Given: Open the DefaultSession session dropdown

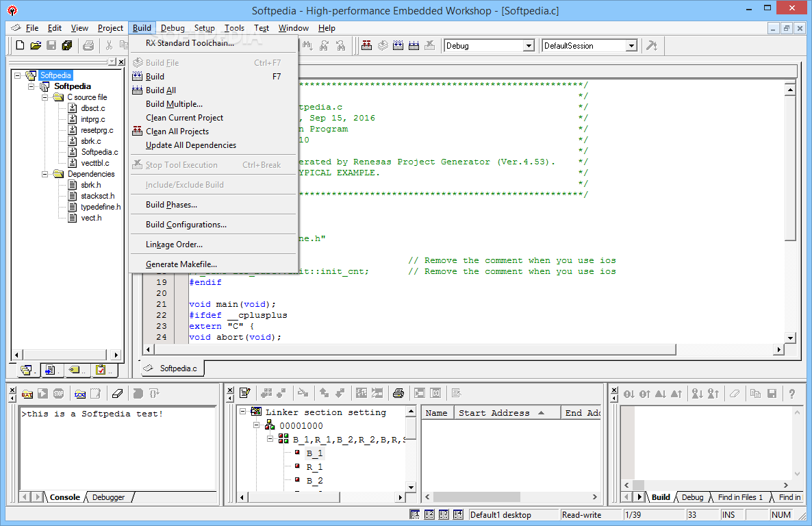Looking at the screenshot, I should click(x=631, y=46).
